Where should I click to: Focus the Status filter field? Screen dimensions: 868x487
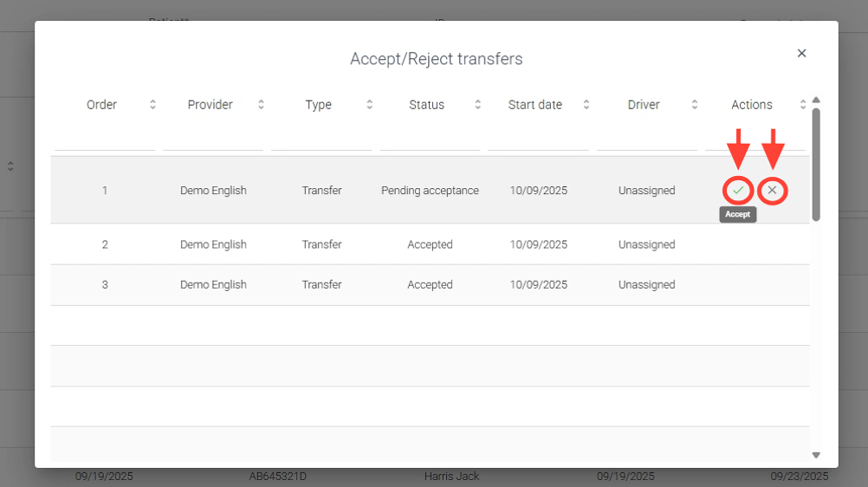tap(430, 140)
